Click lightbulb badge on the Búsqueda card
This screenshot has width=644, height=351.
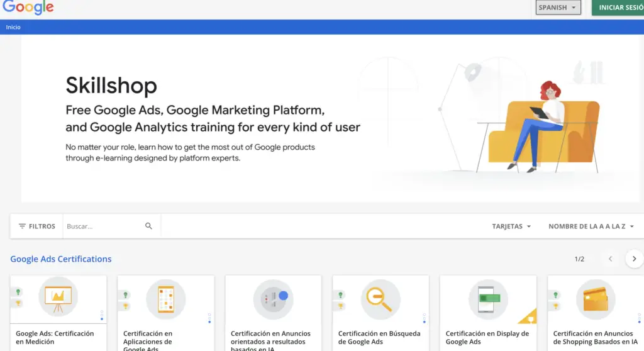coord(340,295)
